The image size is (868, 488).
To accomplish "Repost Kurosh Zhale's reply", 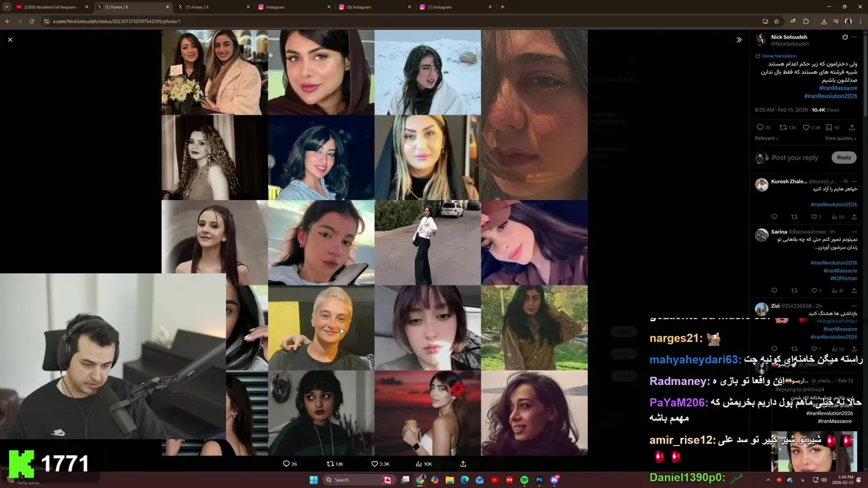I will [x=794, y=217].
